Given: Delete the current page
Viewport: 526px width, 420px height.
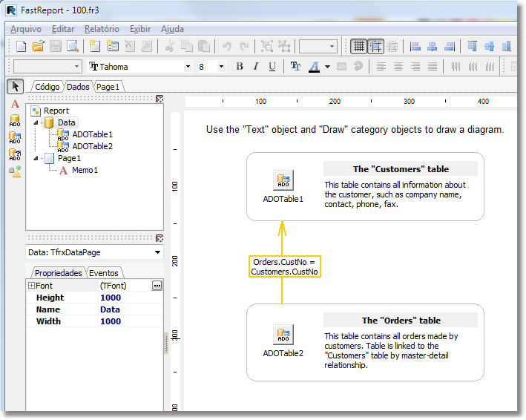Looking at the screenshot, I should [x=130, y=46].
